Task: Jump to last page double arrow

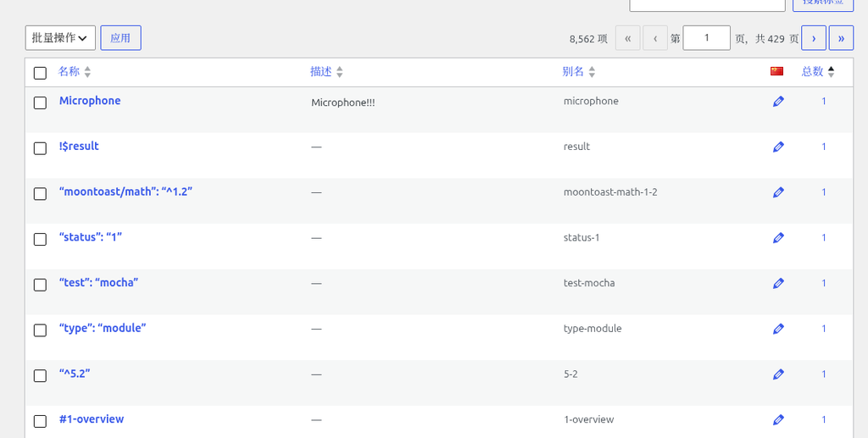Action: click(842, 38)
